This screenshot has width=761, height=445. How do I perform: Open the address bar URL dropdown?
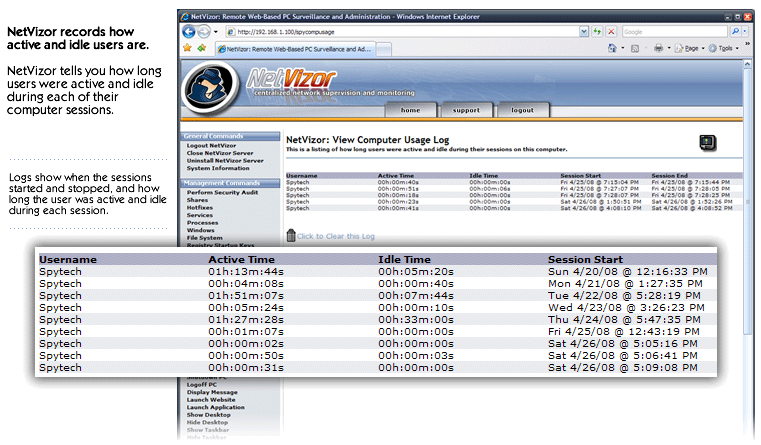click(x=583, y=32)
